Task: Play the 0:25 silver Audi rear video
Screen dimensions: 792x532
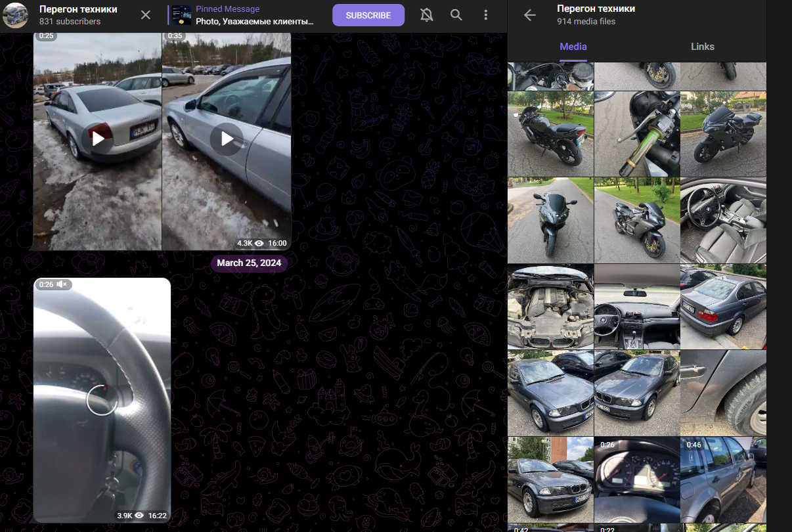Action: (98, 139)
